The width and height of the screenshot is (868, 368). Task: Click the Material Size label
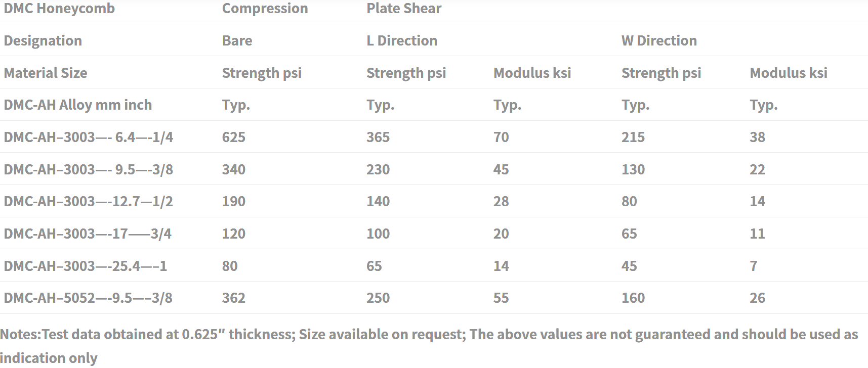[46, 73]
